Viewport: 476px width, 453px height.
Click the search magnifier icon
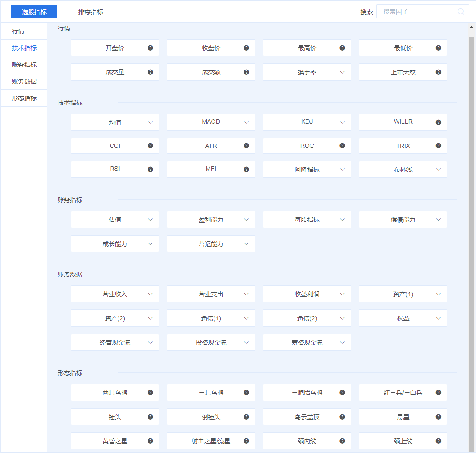(x=461, y=12)
